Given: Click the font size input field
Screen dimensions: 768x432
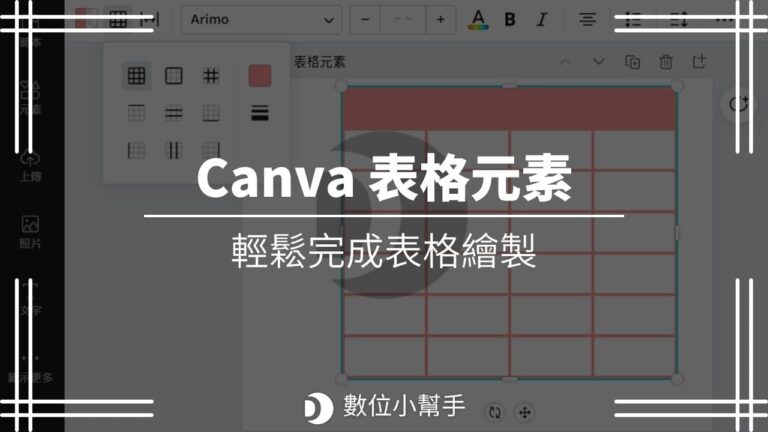Looking at the screenshot, I should 403,20.
